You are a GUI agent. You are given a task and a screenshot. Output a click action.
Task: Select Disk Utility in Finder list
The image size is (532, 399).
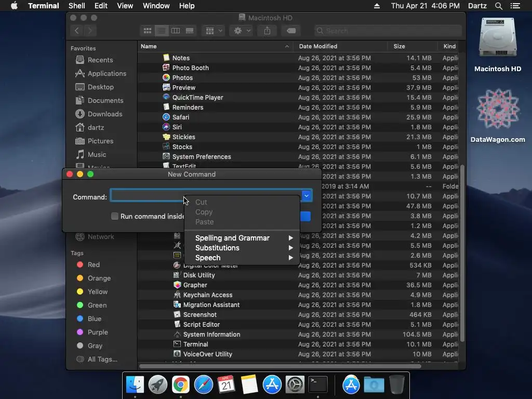click(x=298, y=275)
